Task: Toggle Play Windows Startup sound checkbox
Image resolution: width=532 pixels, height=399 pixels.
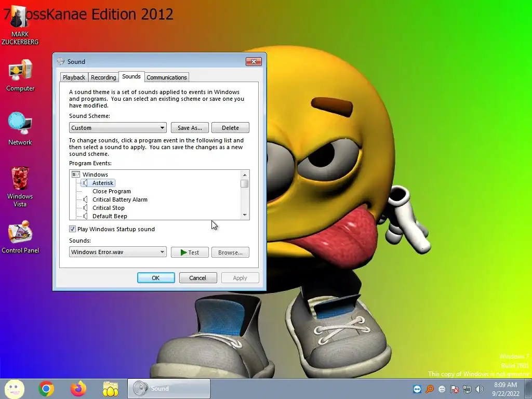Action: (72, 229)
